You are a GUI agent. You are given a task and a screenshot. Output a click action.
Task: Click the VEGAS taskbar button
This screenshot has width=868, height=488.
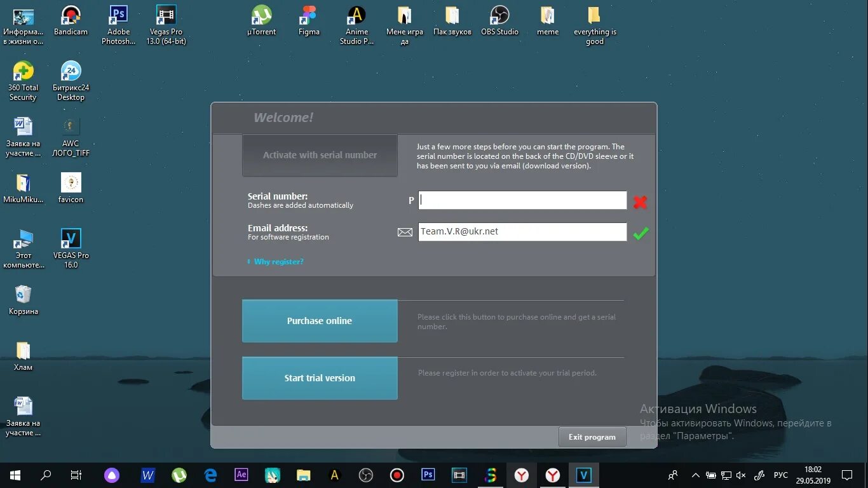[583, 475]
